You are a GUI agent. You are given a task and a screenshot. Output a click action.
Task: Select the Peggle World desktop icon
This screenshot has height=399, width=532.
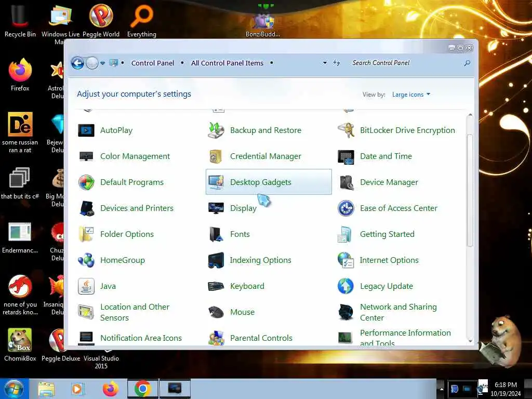click(101, 21)
